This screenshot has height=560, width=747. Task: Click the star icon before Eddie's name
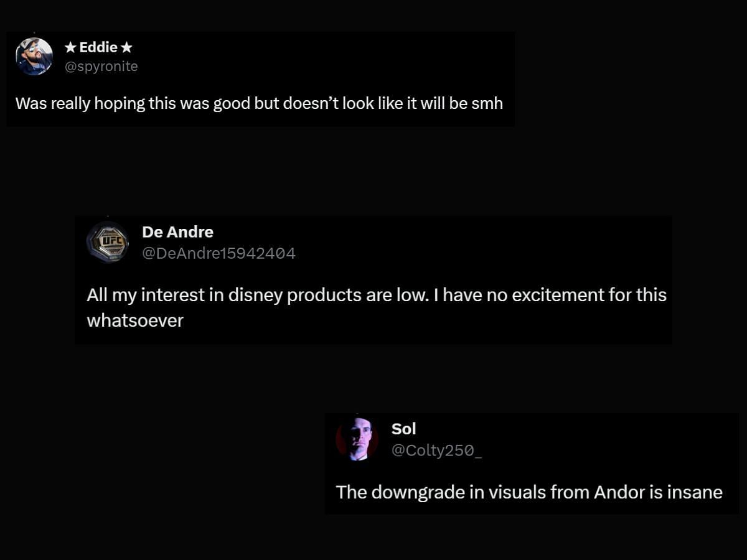[70, 47]
